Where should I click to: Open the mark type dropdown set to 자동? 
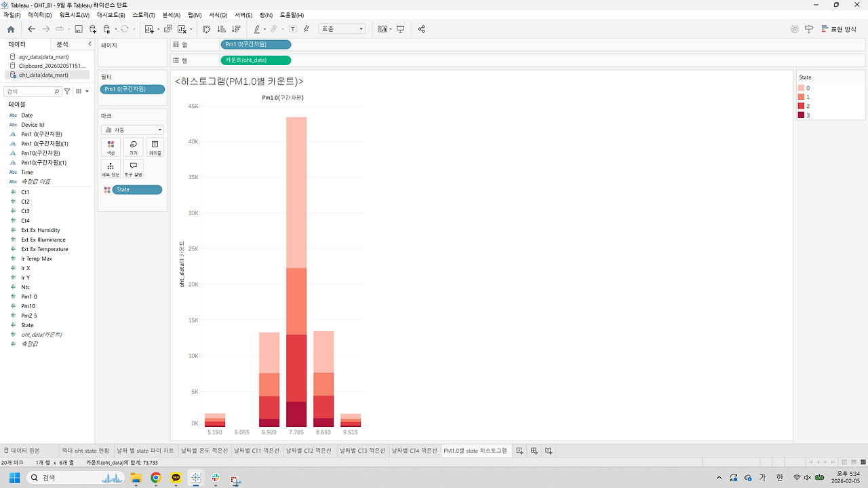point(132,130)
